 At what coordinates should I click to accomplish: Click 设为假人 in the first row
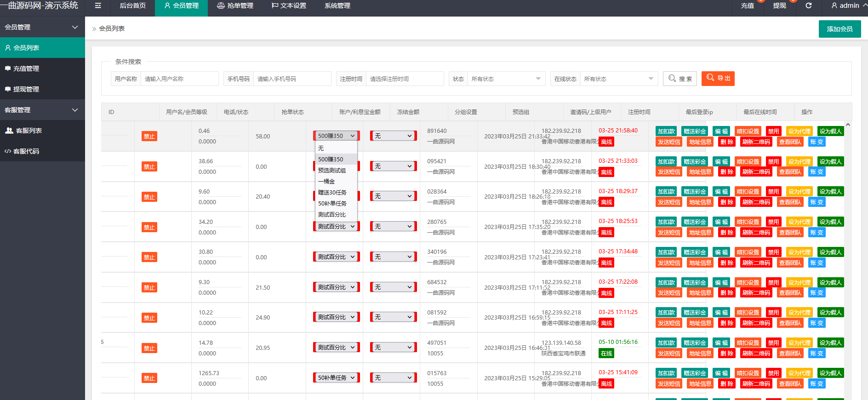[830, 131]
